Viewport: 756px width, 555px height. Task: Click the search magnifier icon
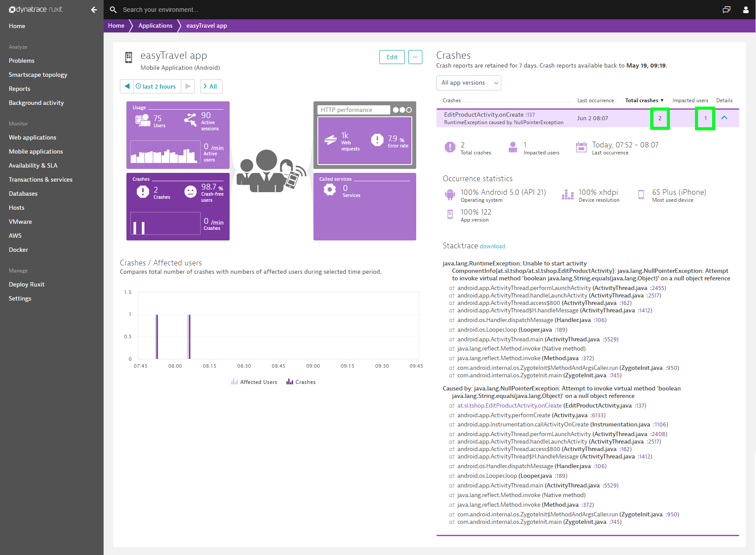tap(113, 10)
